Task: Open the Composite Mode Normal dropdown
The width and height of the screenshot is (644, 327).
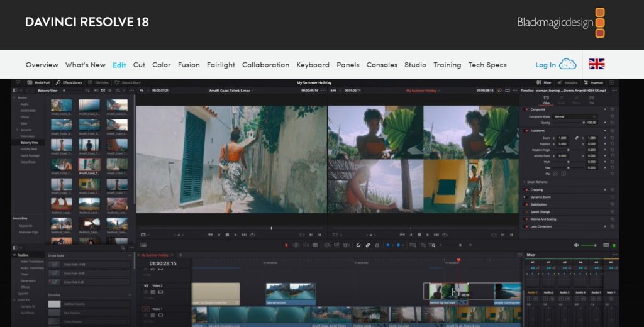Action: click(x=574, y=117)
